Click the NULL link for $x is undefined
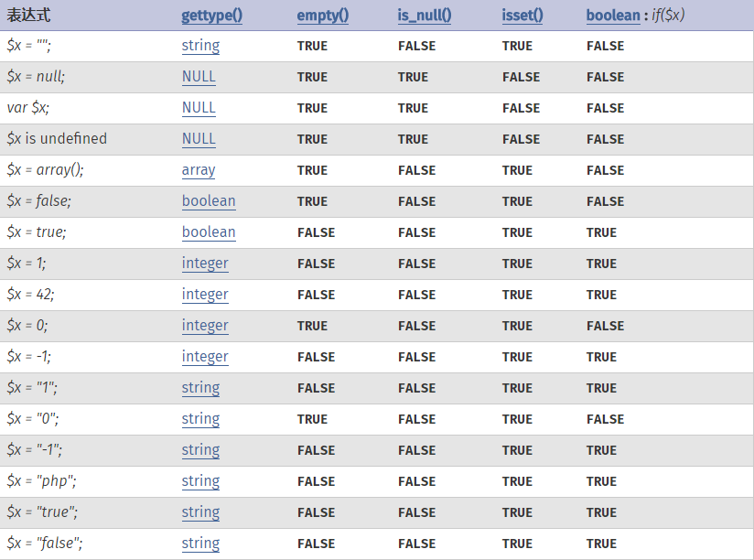This screenshot has width=754, height=560. [x=199, y=139]
